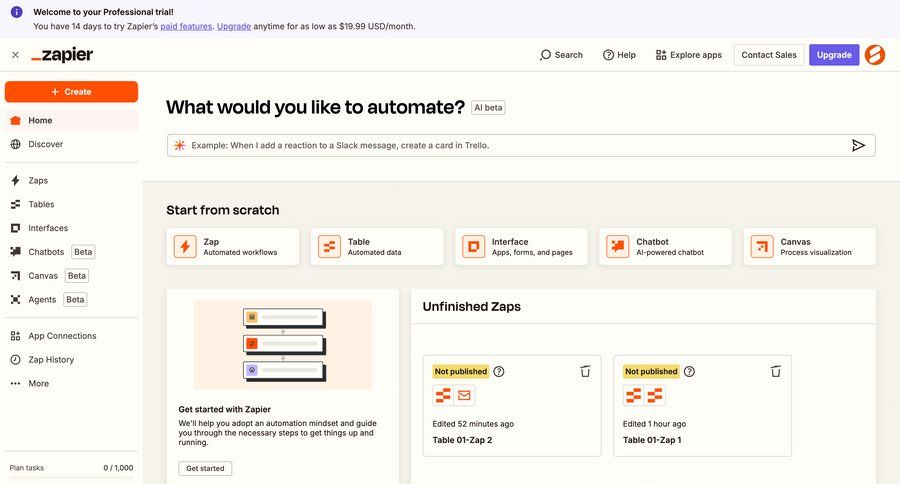Create a Chatbot from scratch card
Screen dimensions: 900x484
[665, 247]
